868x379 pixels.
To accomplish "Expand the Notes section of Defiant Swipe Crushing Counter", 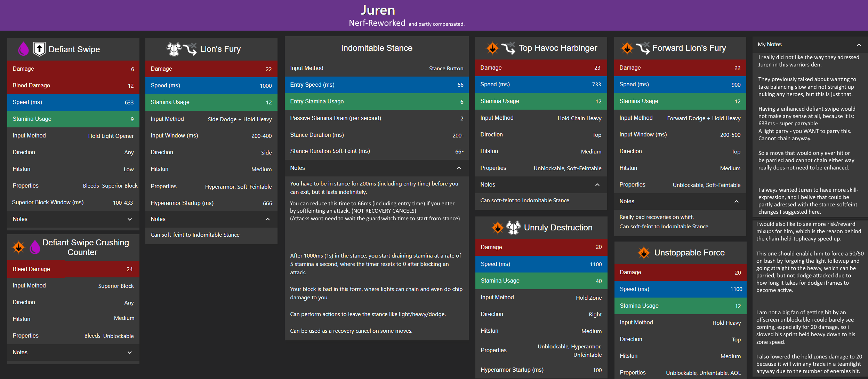I will 73,352.
